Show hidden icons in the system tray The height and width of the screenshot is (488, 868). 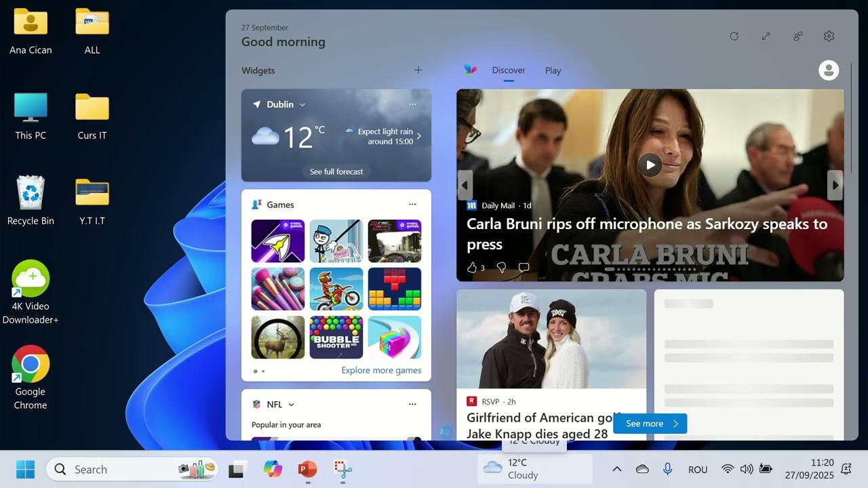pos(617,469)
